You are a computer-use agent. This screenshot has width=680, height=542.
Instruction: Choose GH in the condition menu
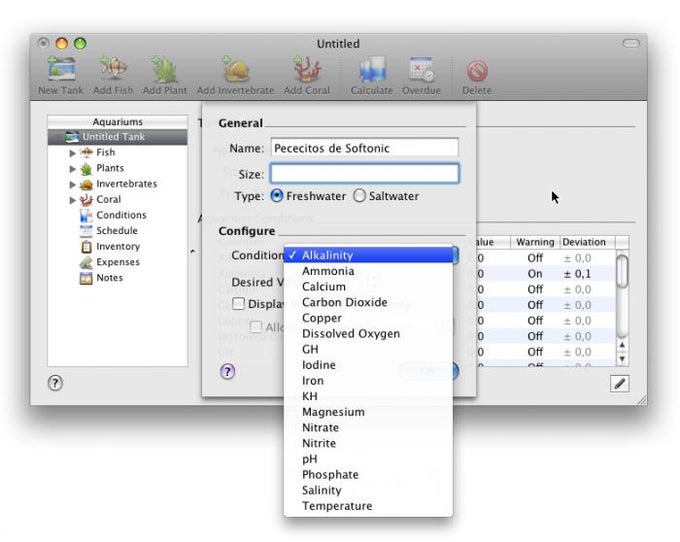[368, 349]
